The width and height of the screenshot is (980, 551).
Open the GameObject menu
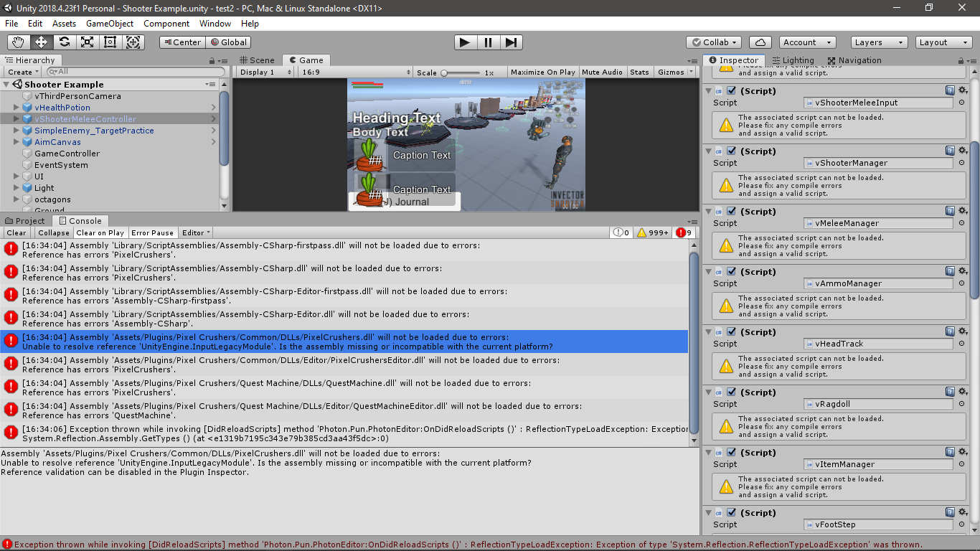pos(110,24)
